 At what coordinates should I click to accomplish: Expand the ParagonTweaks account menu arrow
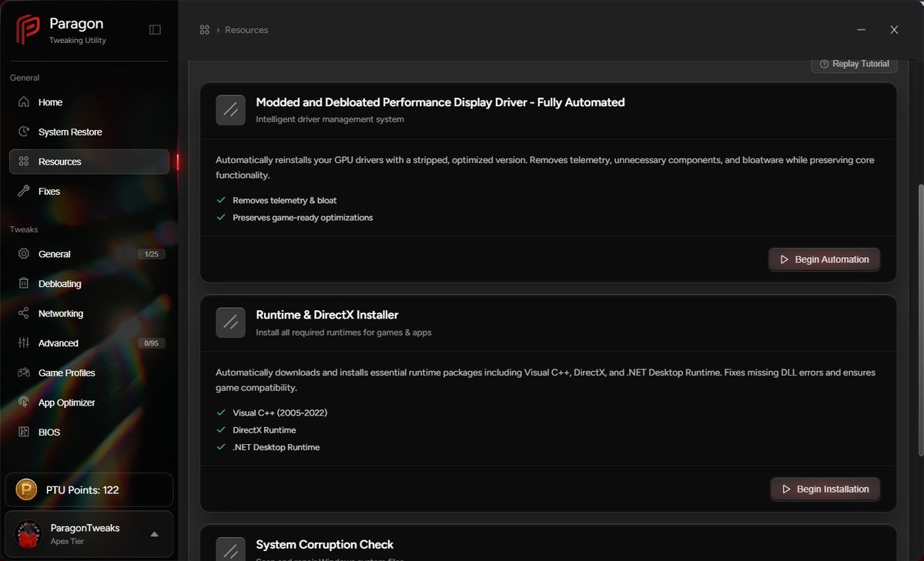[x=154, y=534]
